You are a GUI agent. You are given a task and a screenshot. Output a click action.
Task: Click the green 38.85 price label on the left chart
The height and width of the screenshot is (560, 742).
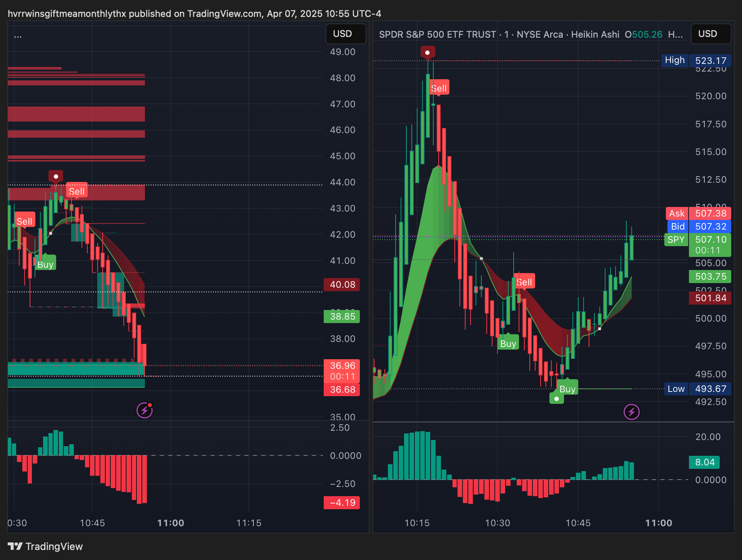(342, 317)
